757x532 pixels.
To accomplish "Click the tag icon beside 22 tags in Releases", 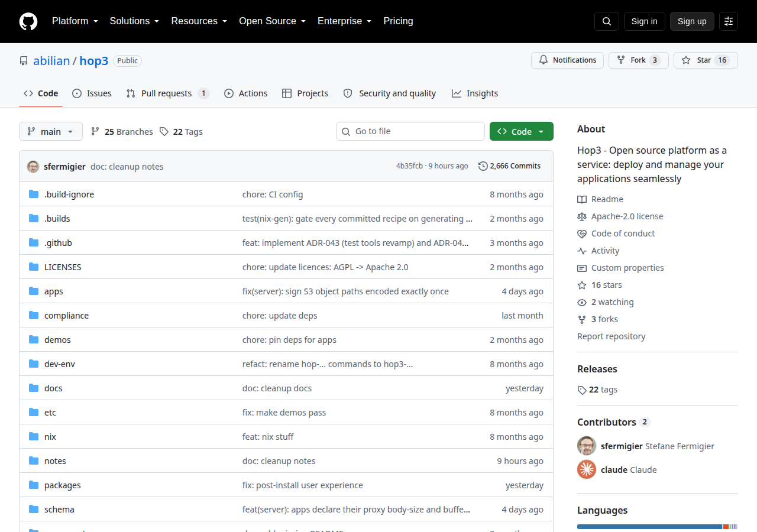I will click(582, 390).
